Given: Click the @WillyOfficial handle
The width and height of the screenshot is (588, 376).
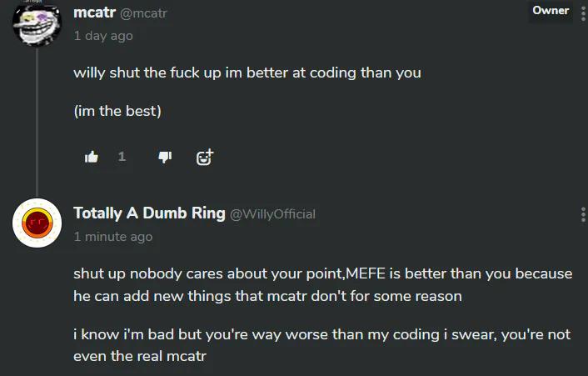Looking at the screenshot, I should click(x=272, y=214).
